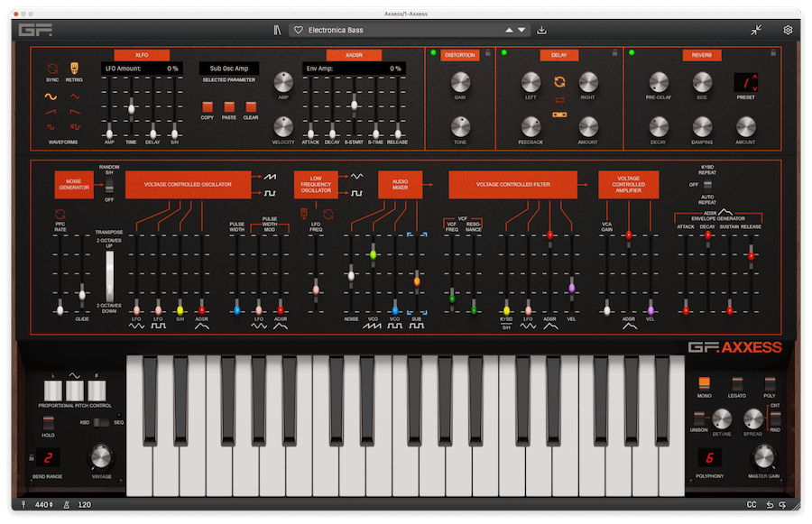Open the preset browser library icon
The image size is (812, 524).
coord(278,30)
